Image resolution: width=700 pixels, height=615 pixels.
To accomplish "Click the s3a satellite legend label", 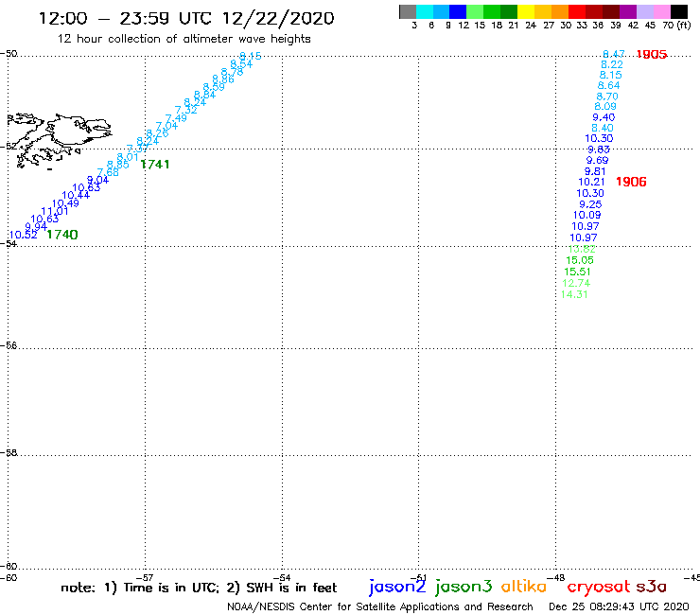I will (x=651, y=587).
